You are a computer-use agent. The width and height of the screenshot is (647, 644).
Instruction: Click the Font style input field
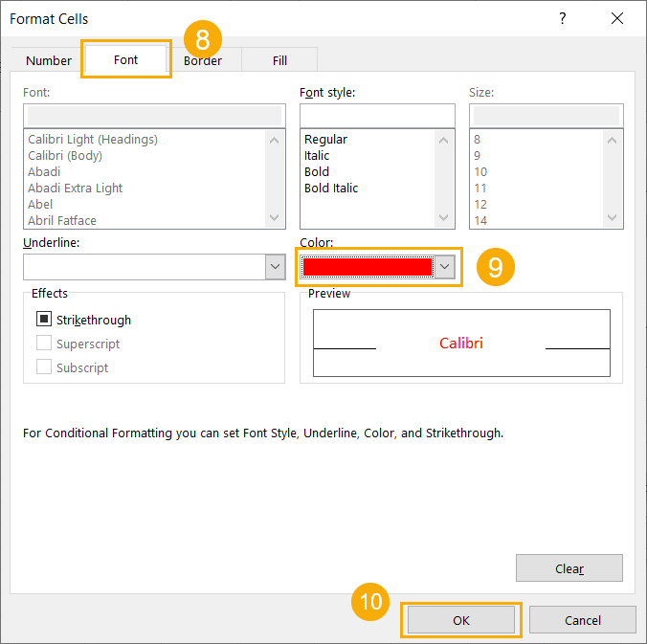click(x=377, y=115)
